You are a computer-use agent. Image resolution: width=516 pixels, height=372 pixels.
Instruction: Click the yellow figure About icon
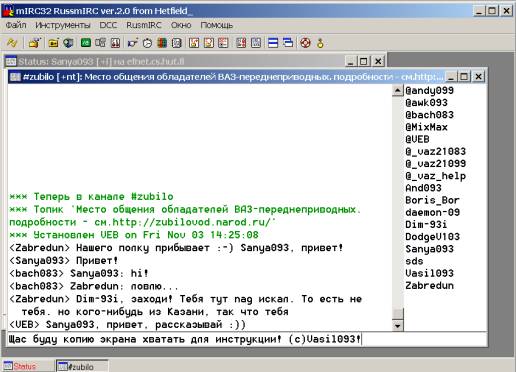(x=320, y=43)
